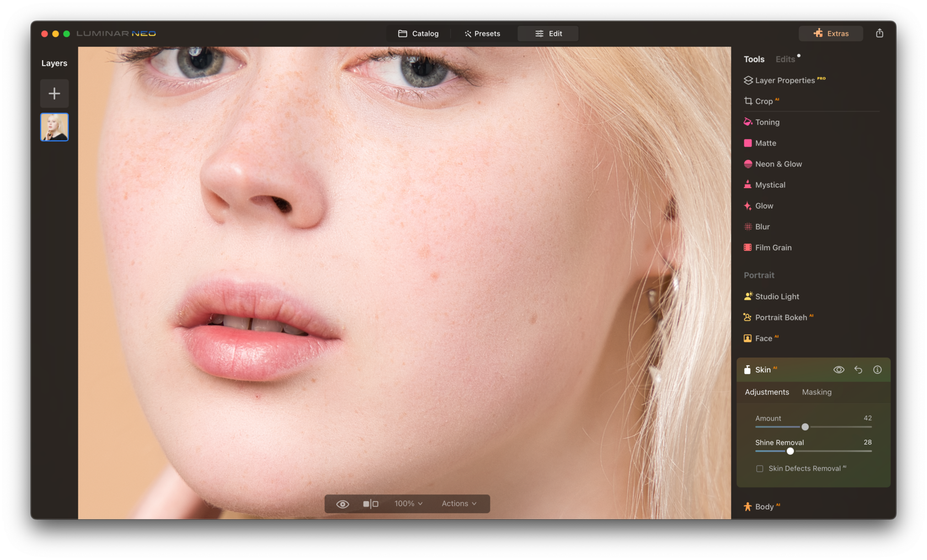Select the Crop tool
Image resolution: width=927 pixels, height=560 pixels.
coord(763,101)
